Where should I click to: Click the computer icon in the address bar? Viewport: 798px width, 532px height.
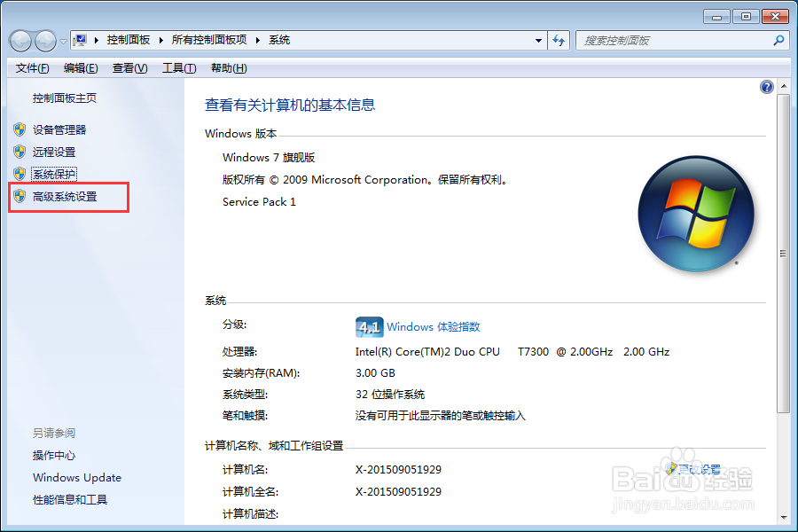click(80, 40)
